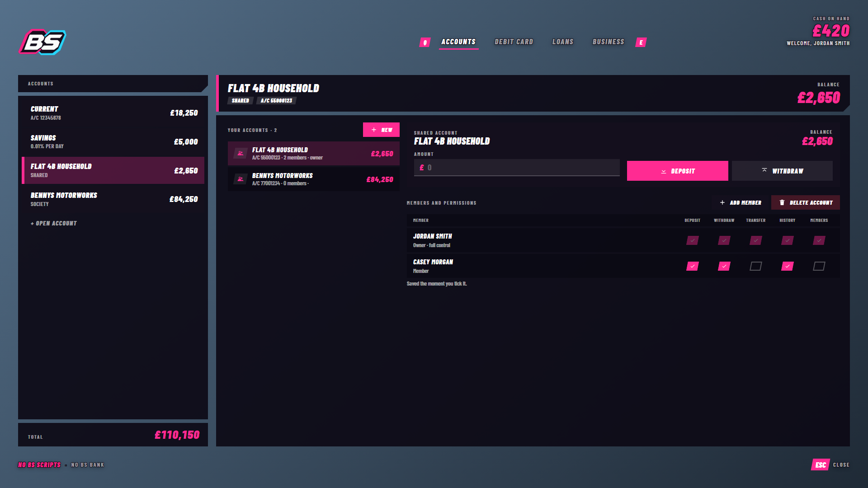Click the cash on hand £420 value

(831, 31)
